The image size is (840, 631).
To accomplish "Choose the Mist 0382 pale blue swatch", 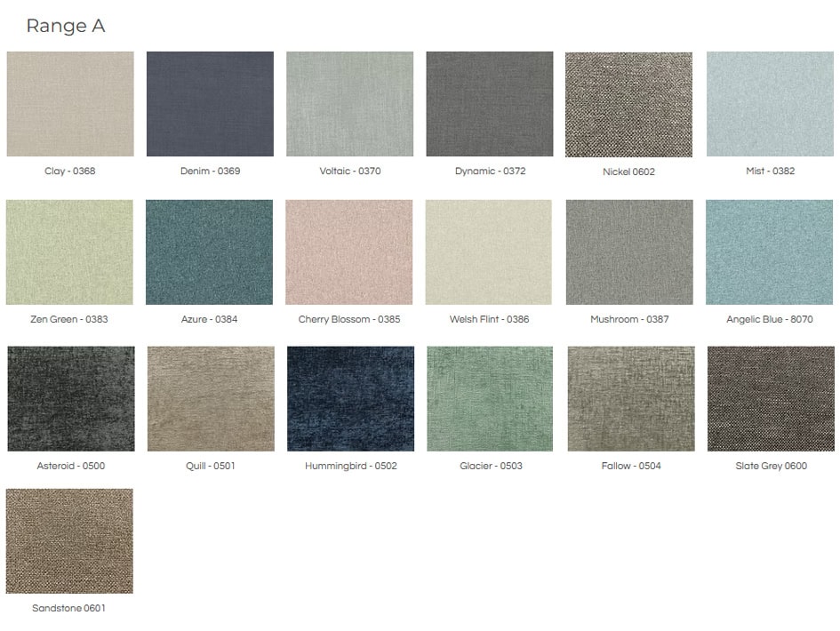I will point(770,104).
